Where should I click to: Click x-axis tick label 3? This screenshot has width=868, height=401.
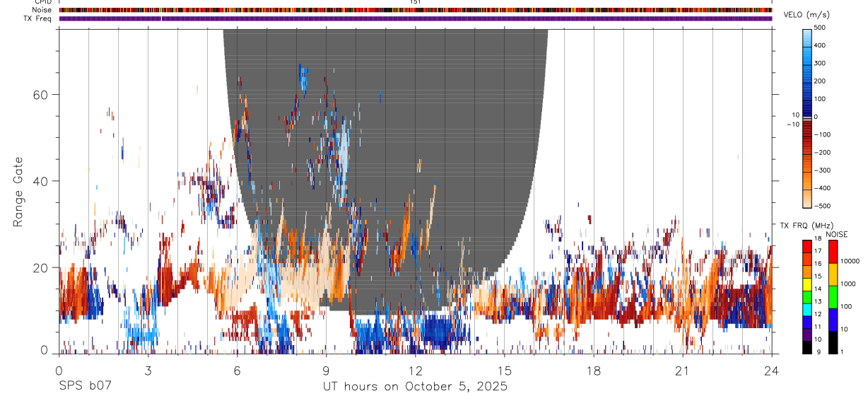point(148,371)
